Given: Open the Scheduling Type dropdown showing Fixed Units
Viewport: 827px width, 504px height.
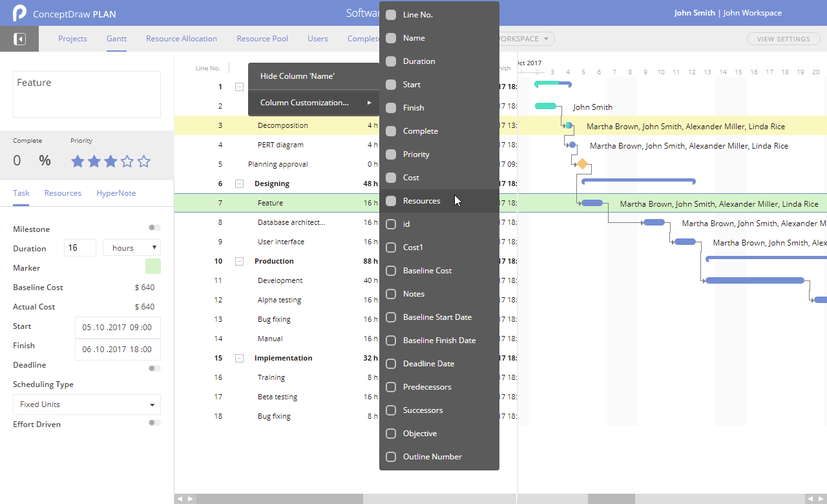Looking at the screenshot, I should [87, 404].
